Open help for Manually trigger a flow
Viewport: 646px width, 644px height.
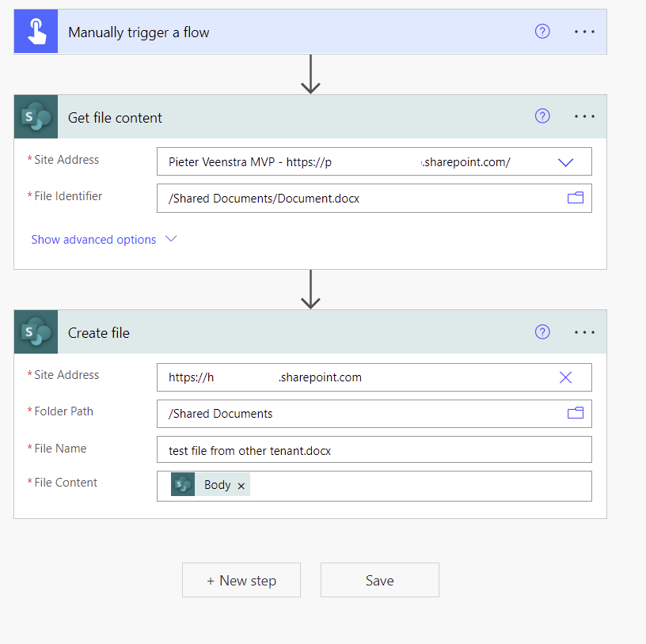tap(542, 32)
